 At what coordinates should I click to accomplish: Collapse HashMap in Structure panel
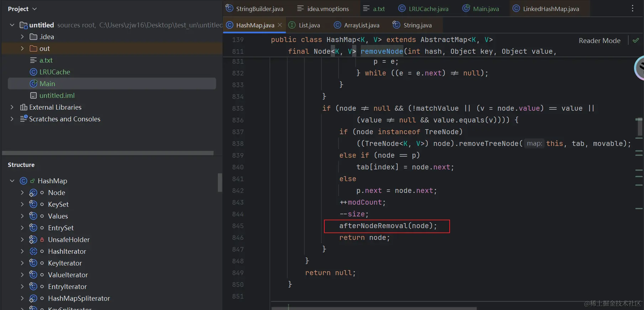[x=12, y=181]
